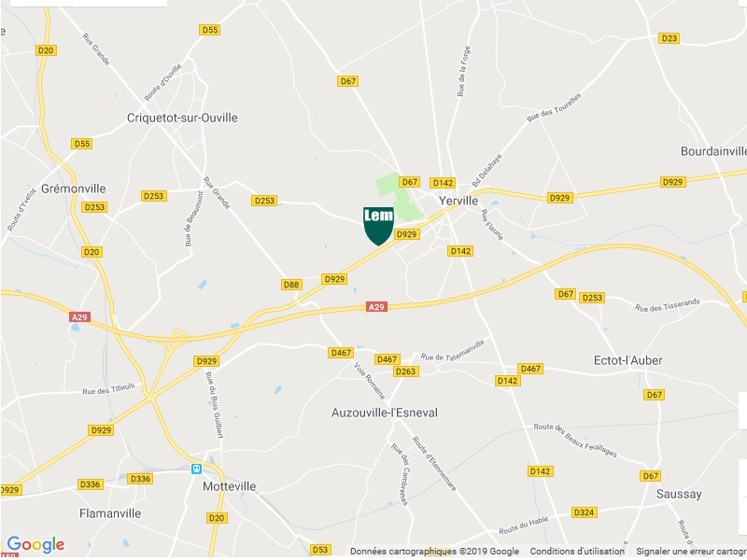Click the red A29 shield on the left
This screenshot has height=560, width=747.
click(x=79, y=317)
